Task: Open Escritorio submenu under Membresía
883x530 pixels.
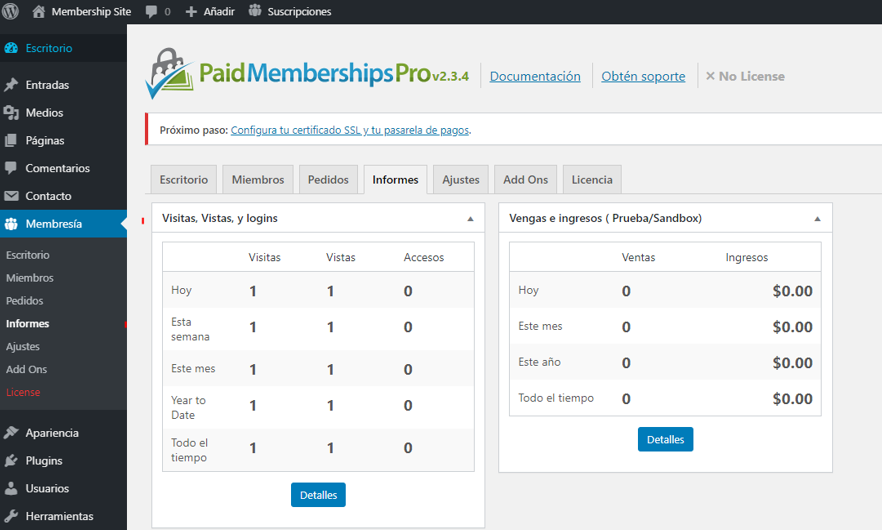Action: [28, 255]
